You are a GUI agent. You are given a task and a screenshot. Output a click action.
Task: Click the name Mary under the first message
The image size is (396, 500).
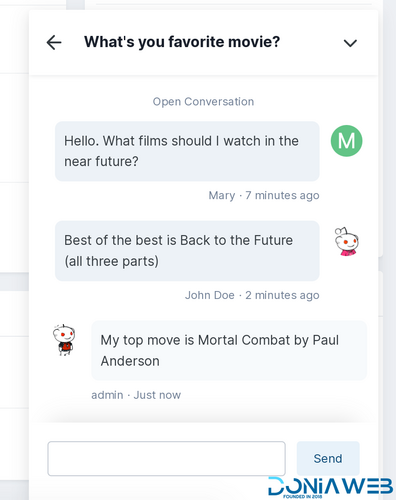click(222, 195)
